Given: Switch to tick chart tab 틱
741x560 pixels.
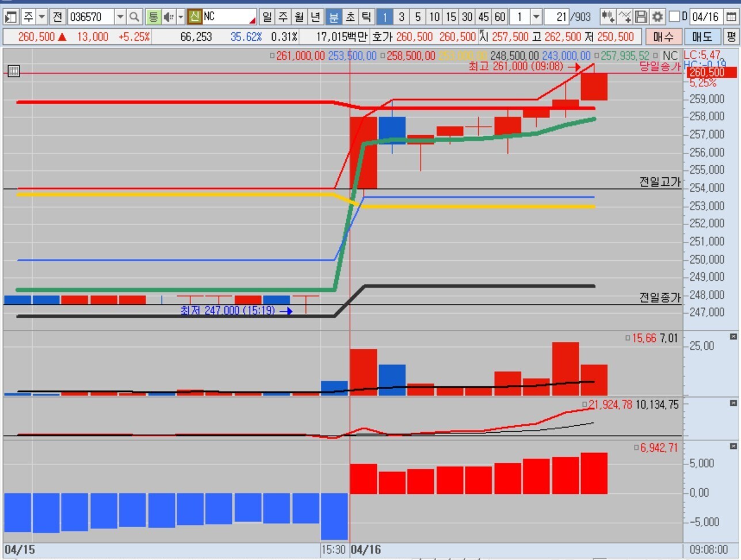Looking at the screenshot, I should tap(366, 17).
